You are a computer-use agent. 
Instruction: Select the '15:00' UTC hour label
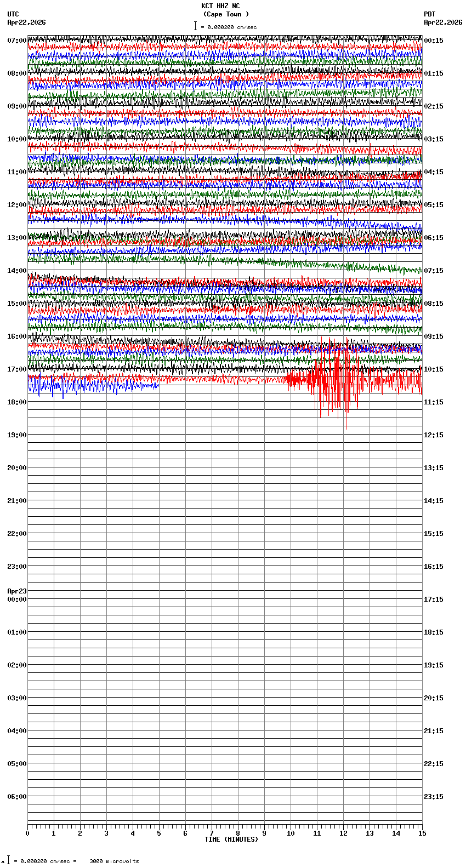pyautogui.click(x=17, y=304)
